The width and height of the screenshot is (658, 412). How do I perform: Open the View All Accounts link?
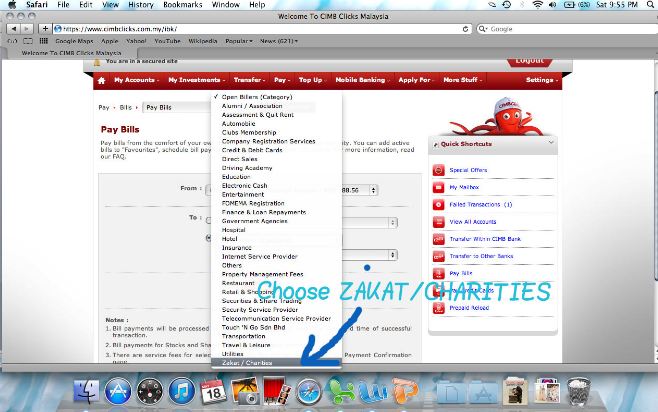(473, 222)
